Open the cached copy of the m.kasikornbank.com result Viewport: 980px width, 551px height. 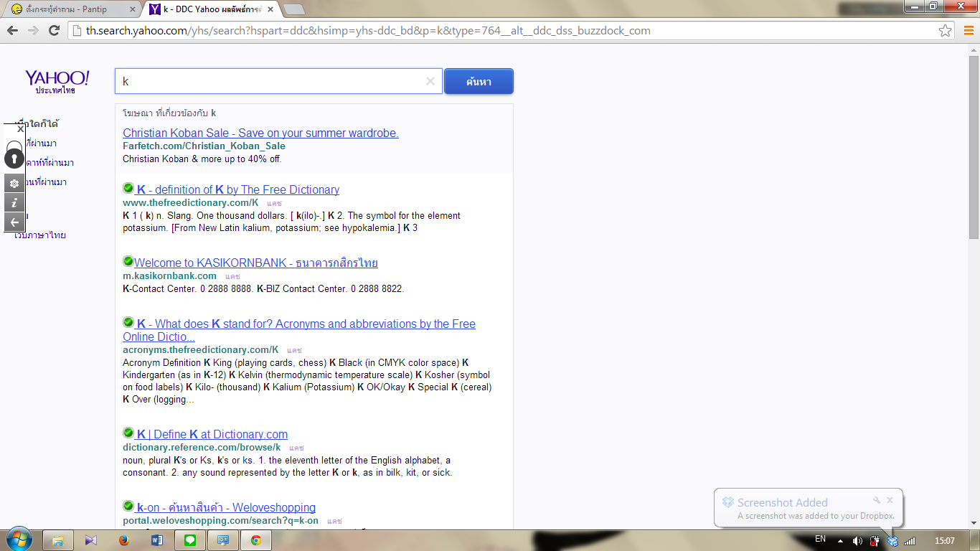(x=232, y=277)
